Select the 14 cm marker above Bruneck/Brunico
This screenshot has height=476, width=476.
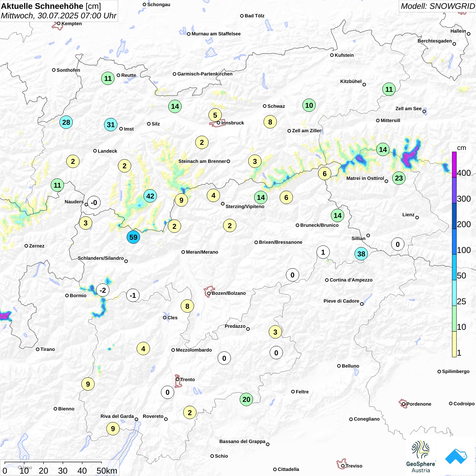coord(338,215)
